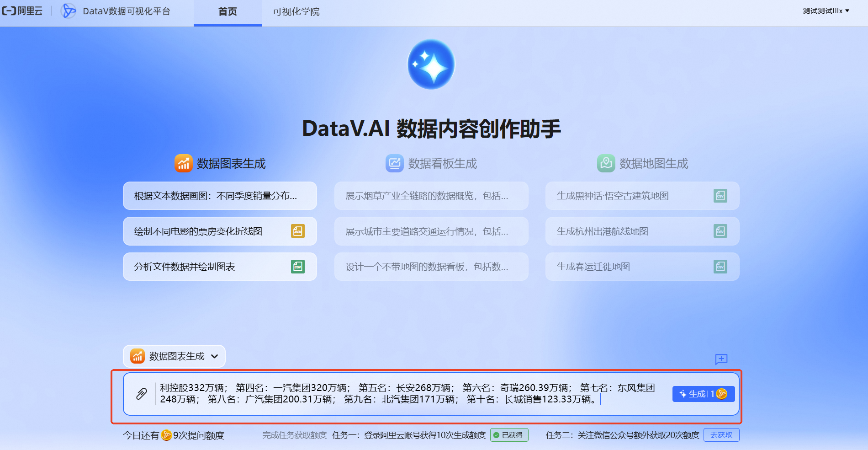Switch to the 首页 tab
868x450 pixels.
click(228, 12)
